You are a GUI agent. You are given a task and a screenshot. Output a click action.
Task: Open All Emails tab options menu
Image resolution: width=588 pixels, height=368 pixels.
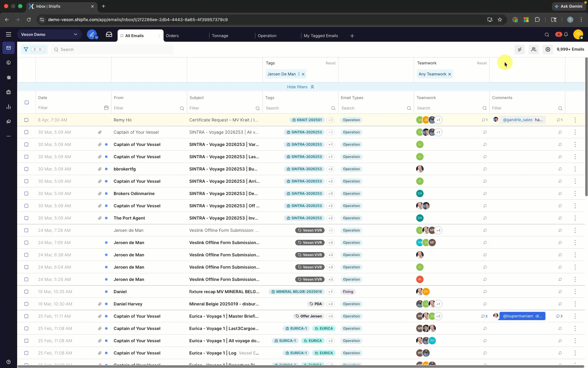pyautogui.click(x=159, y=36)
